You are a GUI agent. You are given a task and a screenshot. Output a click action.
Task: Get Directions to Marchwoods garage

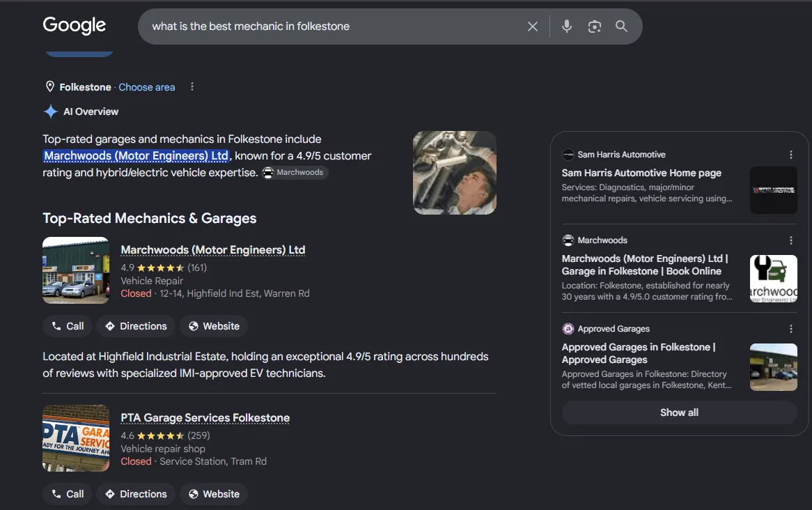tap(136, 326)
